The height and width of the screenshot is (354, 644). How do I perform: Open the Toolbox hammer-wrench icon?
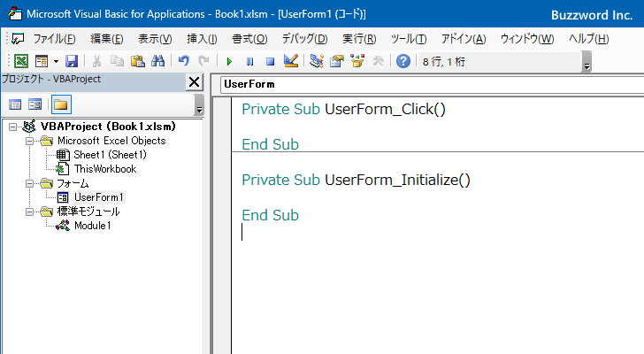click(x=378, y=61)
